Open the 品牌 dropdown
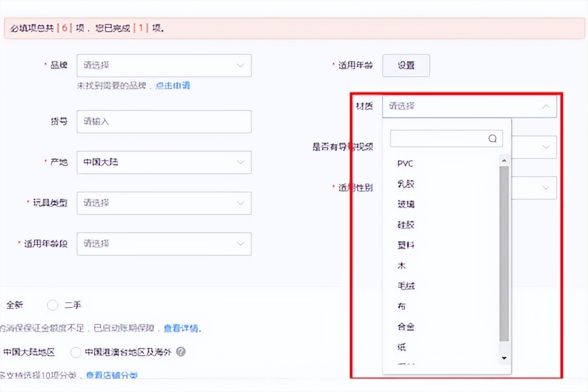 pos(164,65)
